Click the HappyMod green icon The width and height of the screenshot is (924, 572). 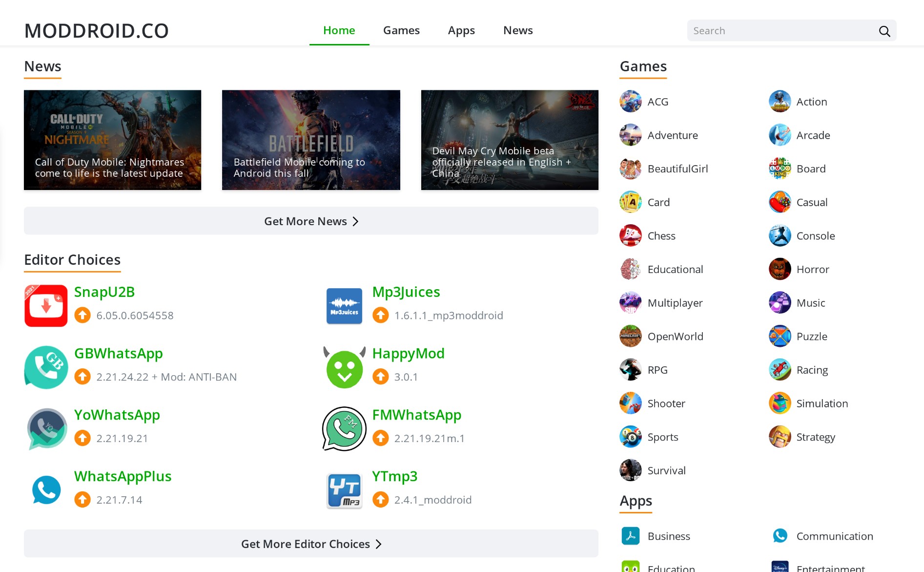coord(344,367)
